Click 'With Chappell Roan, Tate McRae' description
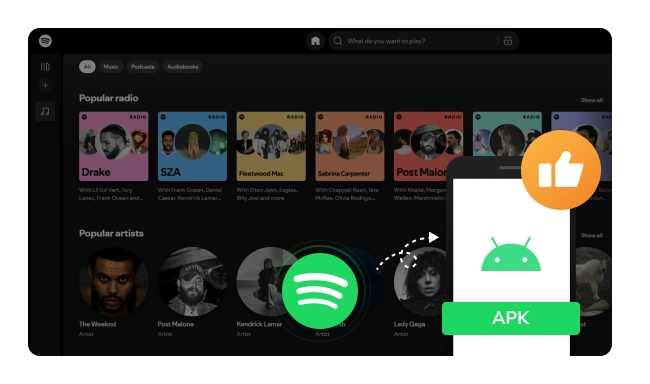The height and width of the screenshot is (384, 650). coord(347,194)
